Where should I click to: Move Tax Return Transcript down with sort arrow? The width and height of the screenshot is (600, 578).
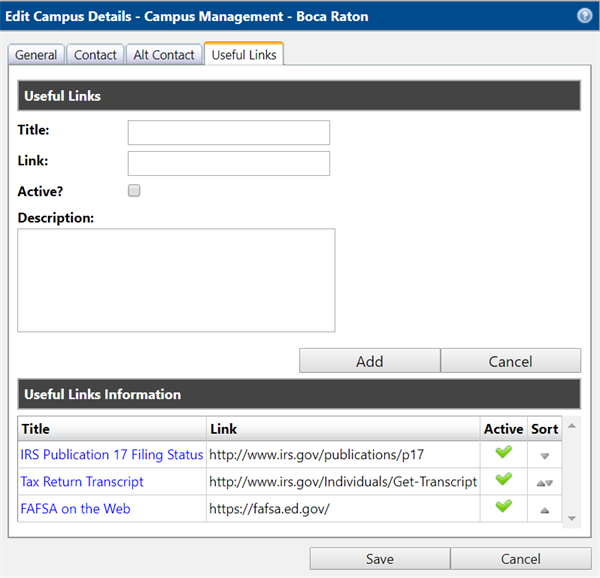click(549, 482)
